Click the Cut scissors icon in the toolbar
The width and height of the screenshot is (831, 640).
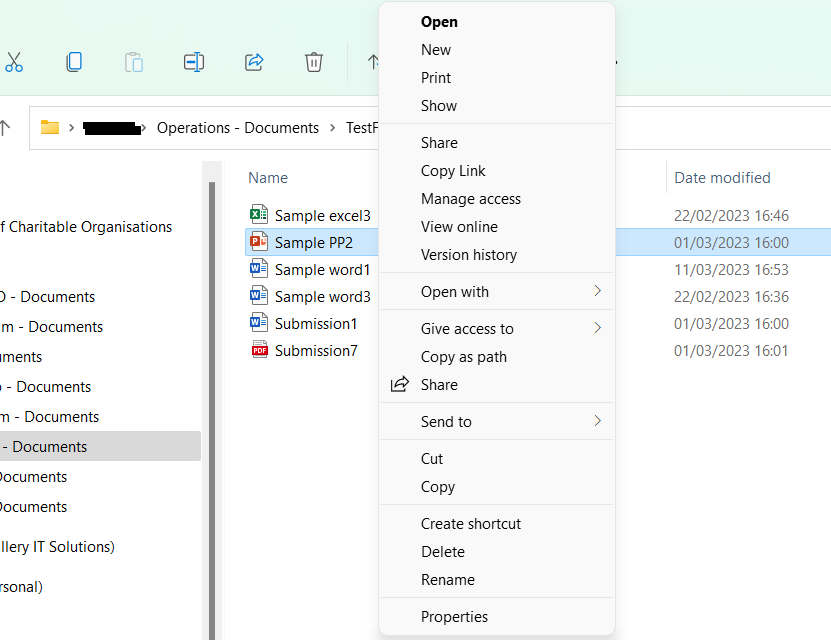click(15, 62)
